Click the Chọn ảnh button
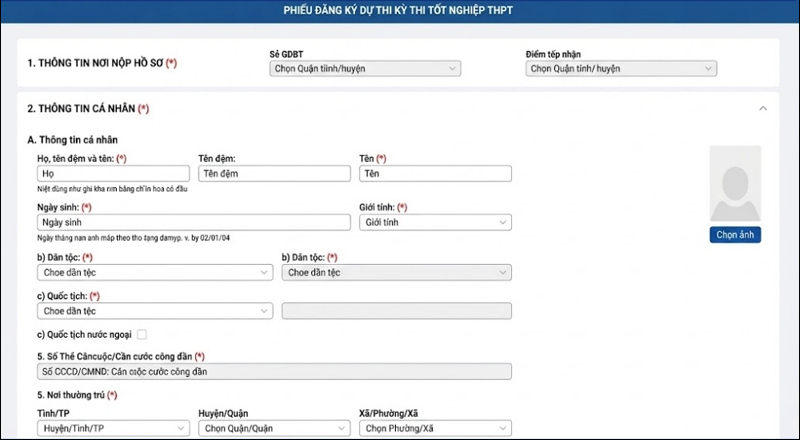 click(x=735, y=235)
